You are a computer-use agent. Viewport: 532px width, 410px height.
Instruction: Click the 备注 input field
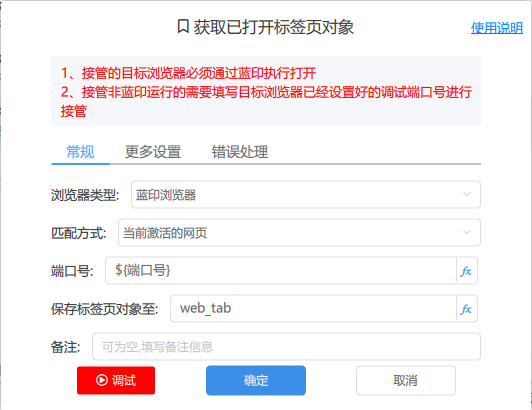click(x=286, y=347)
